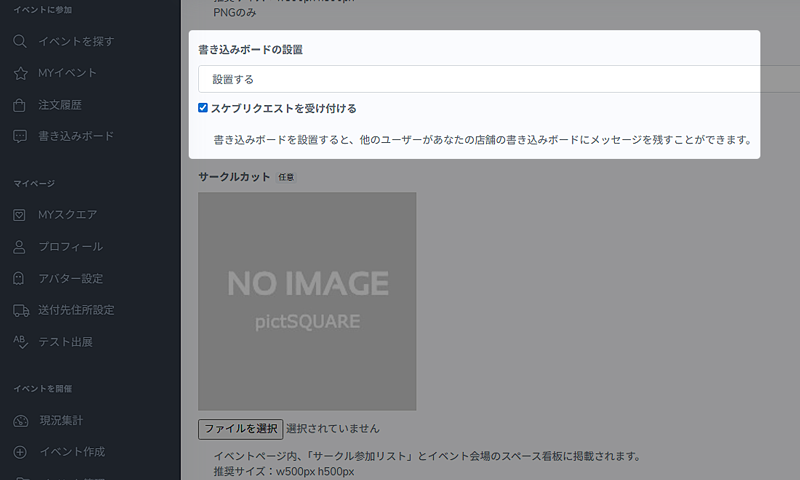
Task: Click the speech bubble message board icon
Action: click(20, 136)
